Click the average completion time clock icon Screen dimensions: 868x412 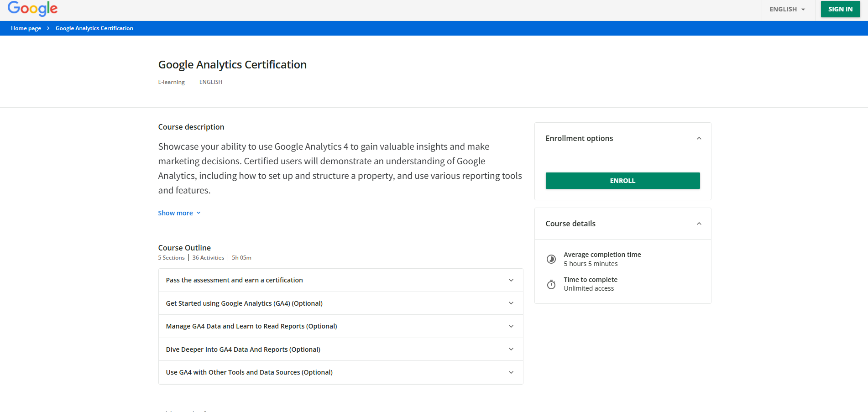point(551,259)
